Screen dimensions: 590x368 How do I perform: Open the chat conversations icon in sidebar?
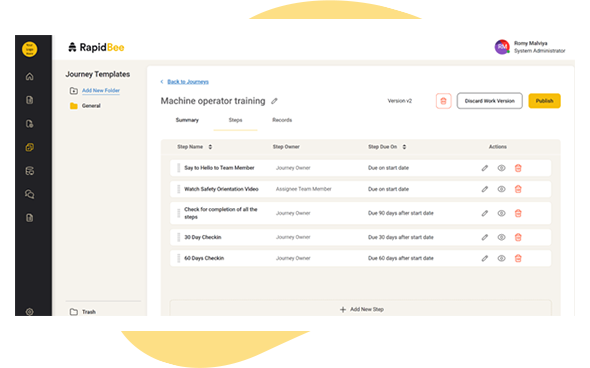(29, 194)
